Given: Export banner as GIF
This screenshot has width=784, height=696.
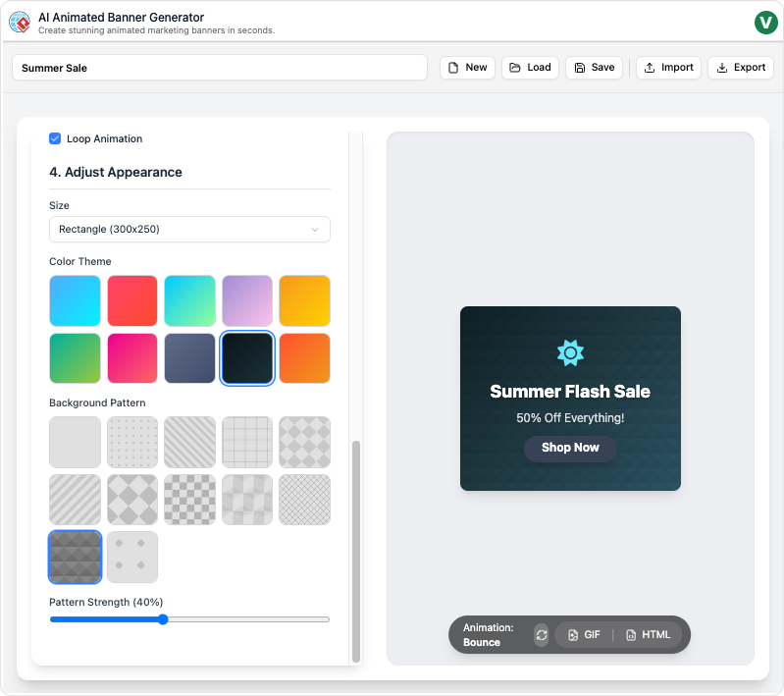Looking at the screenshot, I should (x=584, y=635).
